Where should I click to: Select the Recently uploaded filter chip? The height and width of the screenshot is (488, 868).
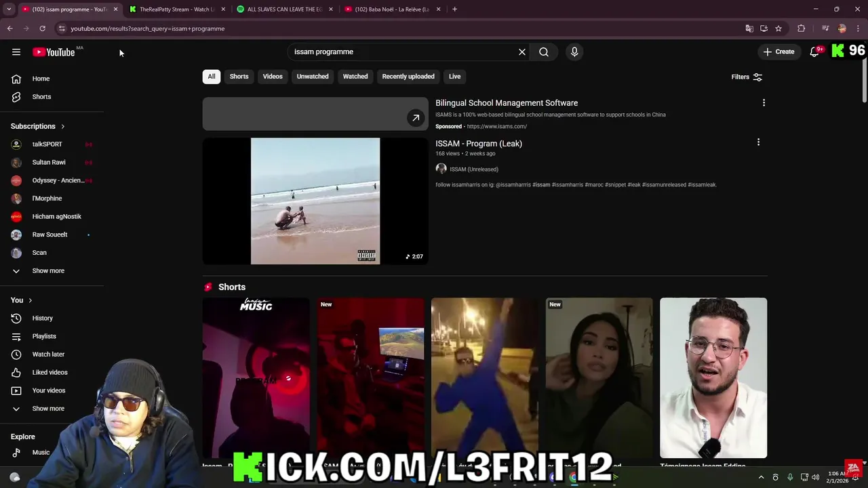point(408,77)
